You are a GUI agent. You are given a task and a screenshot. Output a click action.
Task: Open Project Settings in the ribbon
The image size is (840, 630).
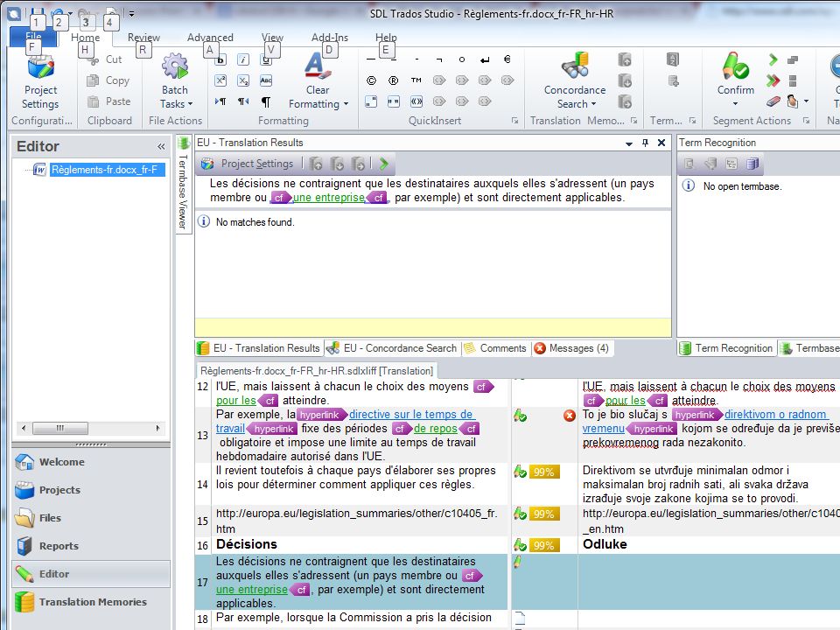(x=40, y=83)
